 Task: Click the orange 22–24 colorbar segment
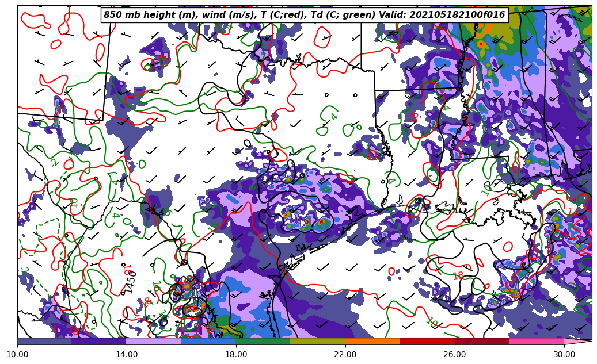(x=372, y=341)
